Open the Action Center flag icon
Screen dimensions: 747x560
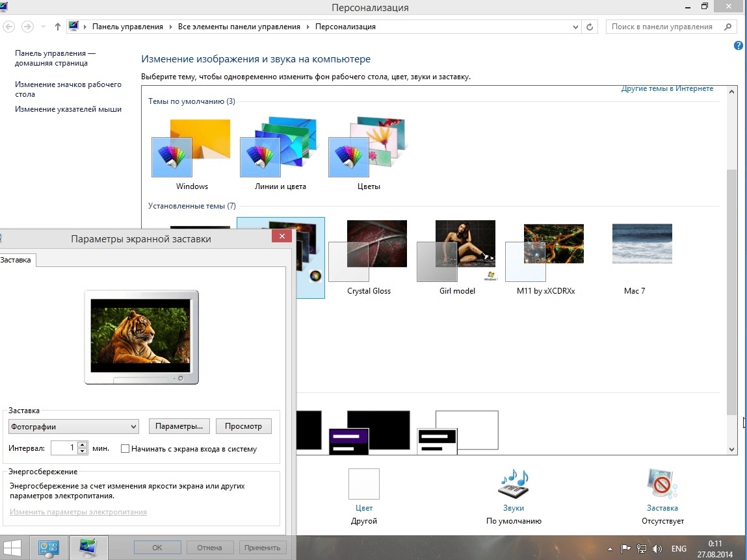point(625,548)
